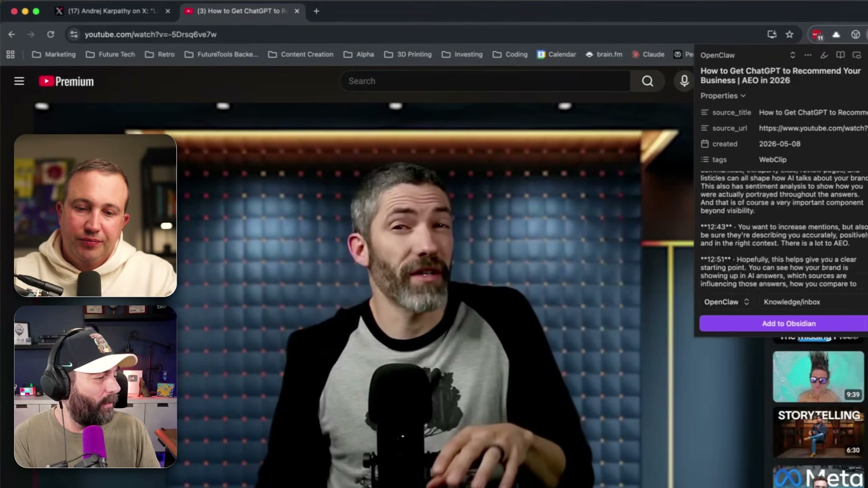Click the address bar URL
868x488 pixels.
[x=151, y=34]
